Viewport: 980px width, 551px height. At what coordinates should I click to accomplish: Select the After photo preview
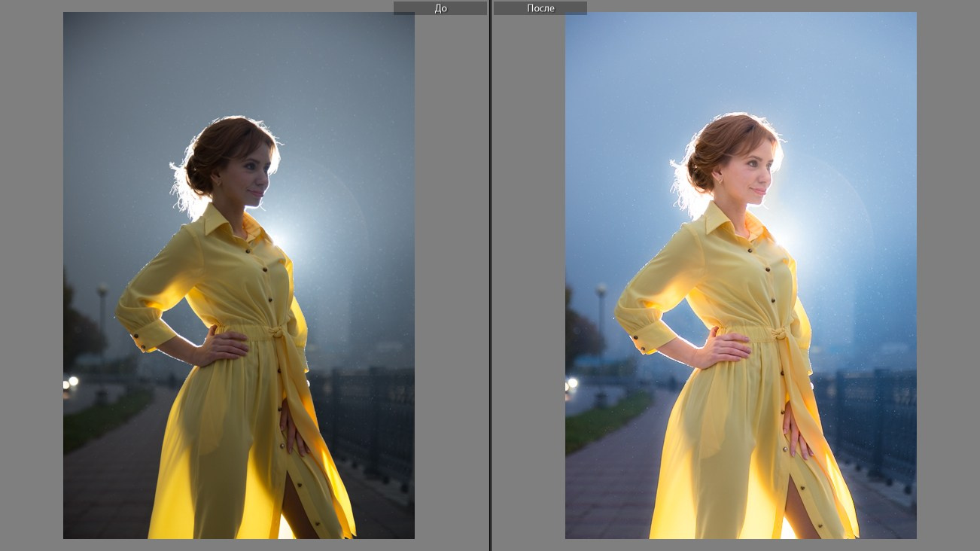click(x=741, y=275)
